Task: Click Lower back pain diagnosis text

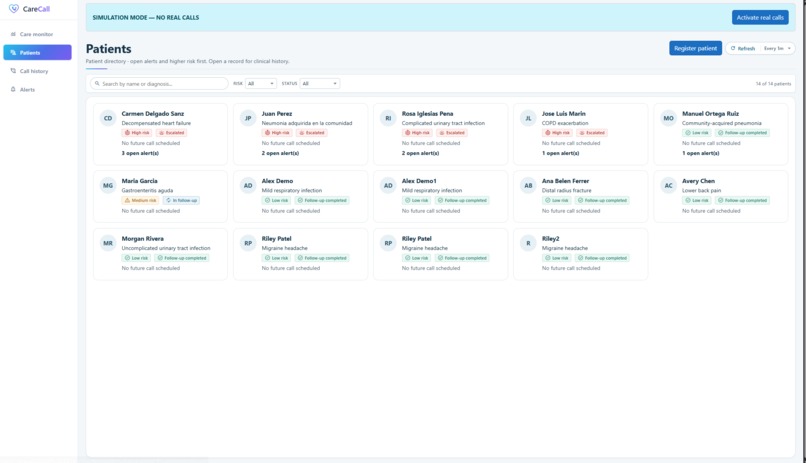Action: (x=702, y=191)
